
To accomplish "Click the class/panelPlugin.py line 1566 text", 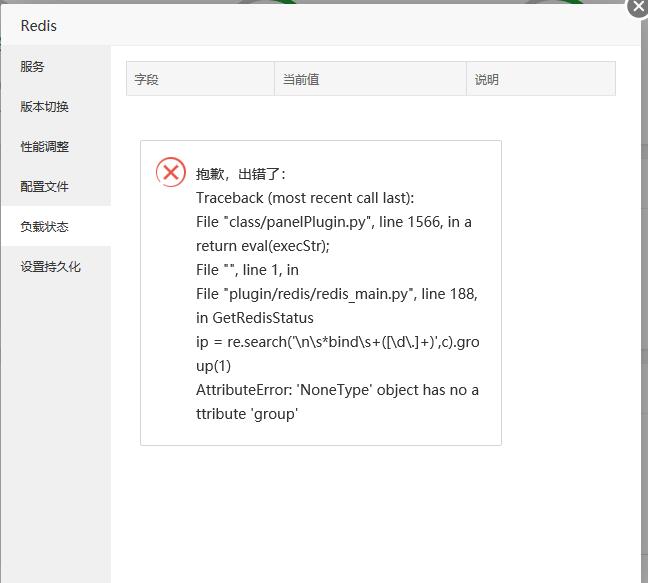I will tap(334, 222).
